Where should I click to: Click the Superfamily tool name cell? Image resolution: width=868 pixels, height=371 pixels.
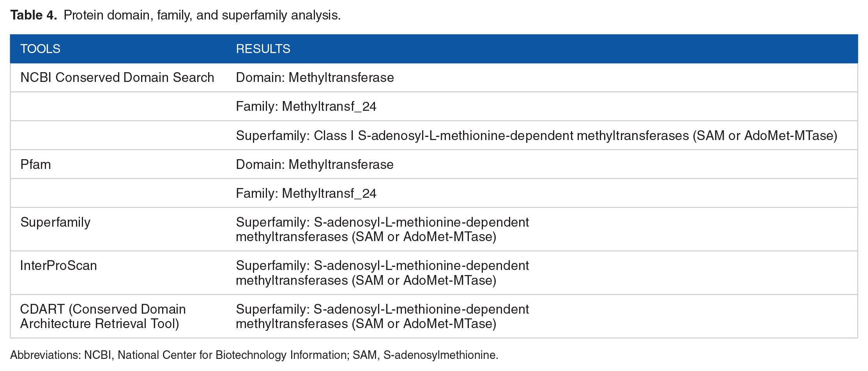pyautogui.click(x=55, y=222)
